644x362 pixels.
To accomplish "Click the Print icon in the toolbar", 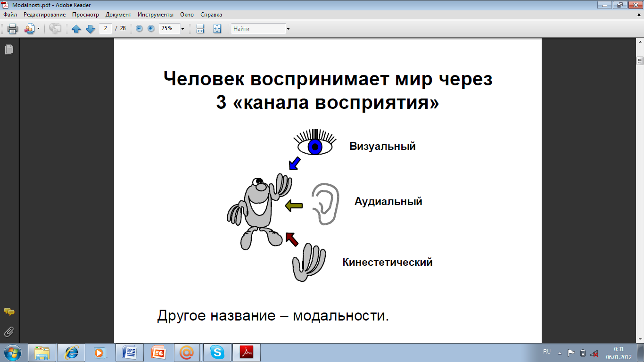I will [x=12, y=29].
